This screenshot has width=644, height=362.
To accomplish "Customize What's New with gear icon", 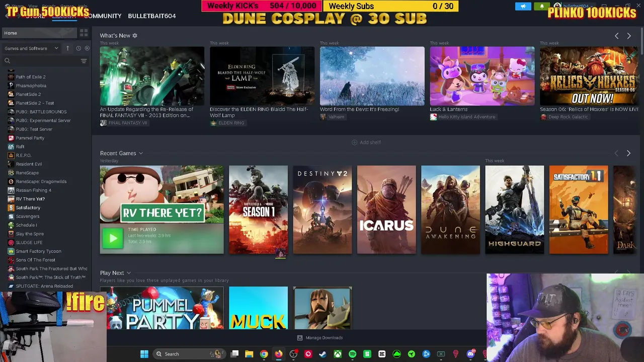I will click(x=134, y=36).
